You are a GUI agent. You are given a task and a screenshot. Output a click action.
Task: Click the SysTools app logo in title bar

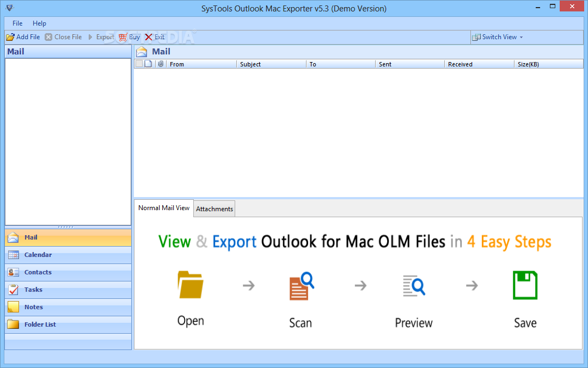(x=9, y=8)
